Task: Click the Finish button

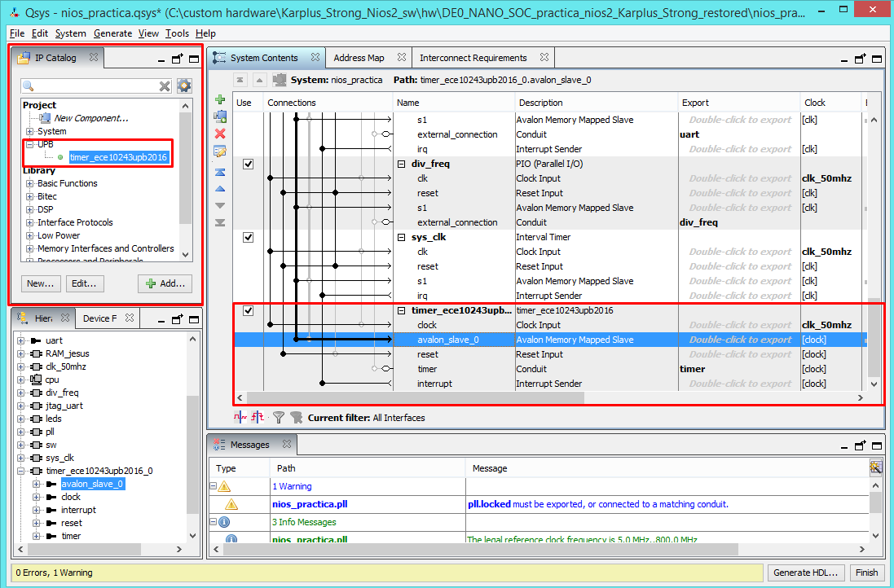Action: (x=866, y=573)
